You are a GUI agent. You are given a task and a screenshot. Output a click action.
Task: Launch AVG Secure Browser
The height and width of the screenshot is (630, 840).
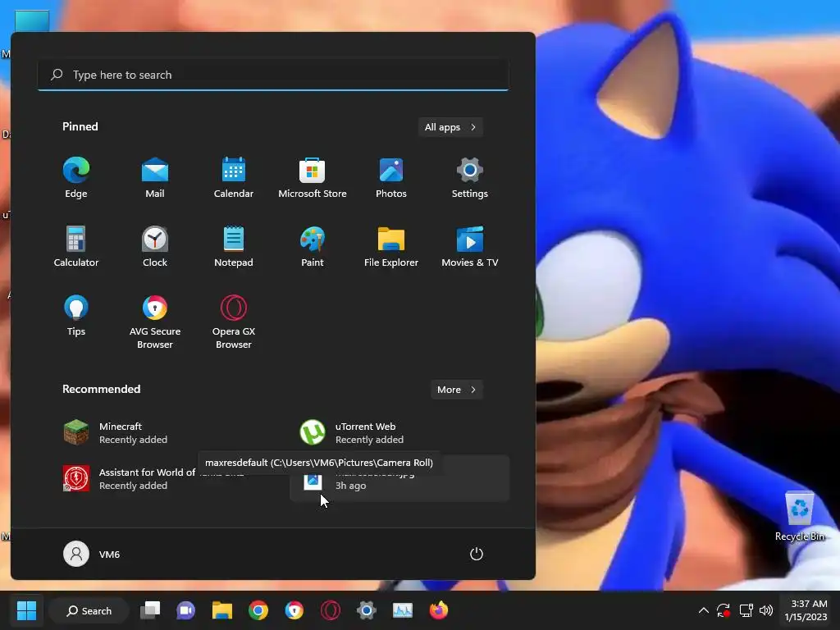(x=155, y=322)
